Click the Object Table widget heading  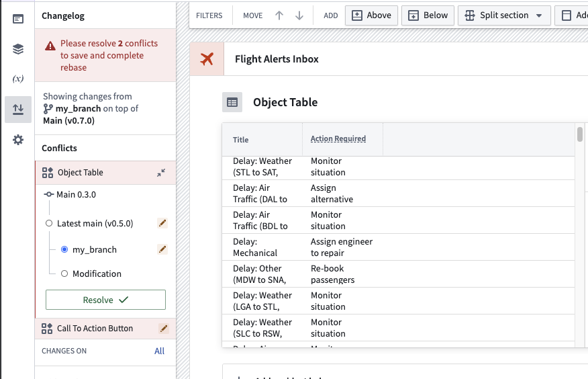tap(285, 102)
